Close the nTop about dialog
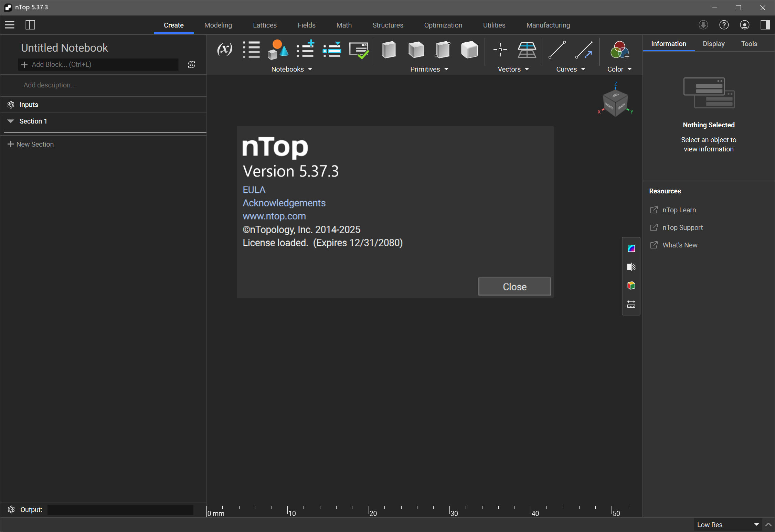The height and width of the screenshot is (532, 775). click(x=514, y=287)
